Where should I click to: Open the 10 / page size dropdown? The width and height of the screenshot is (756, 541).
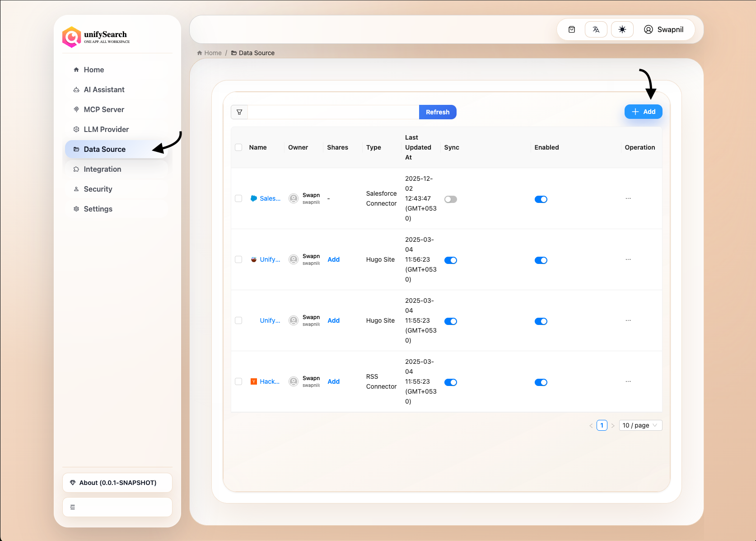coord(640,425)
